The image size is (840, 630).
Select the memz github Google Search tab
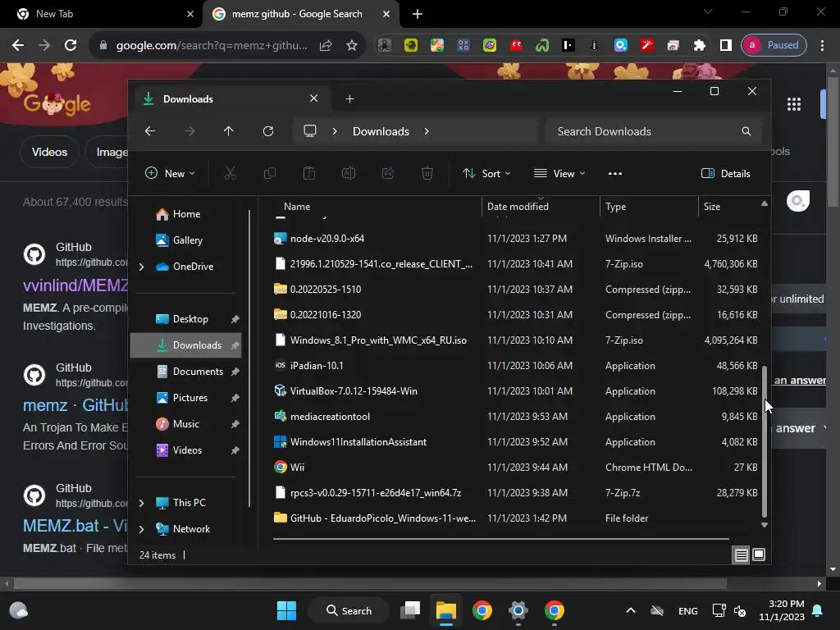(x=300, y=14)
